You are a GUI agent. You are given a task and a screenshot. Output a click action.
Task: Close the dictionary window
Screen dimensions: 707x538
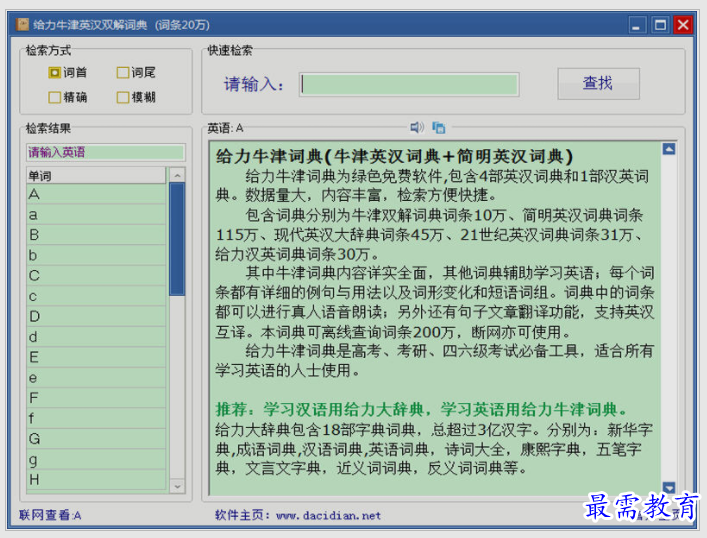(x=683, y=25)
